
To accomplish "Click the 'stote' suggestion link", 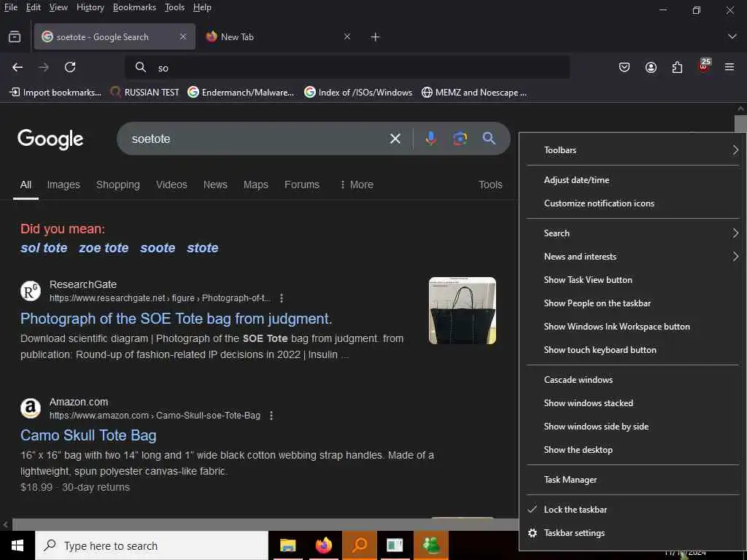I will (203, 248).
